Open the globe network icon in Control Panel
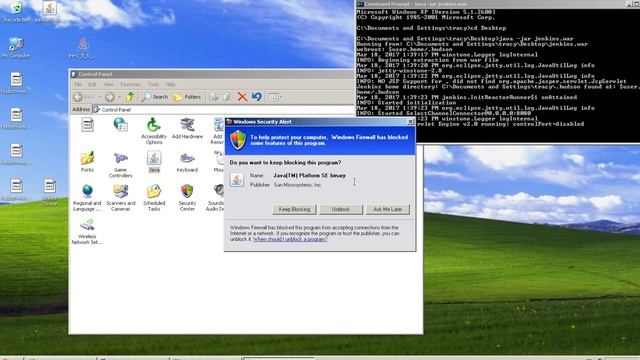 (x=120, y=125)
